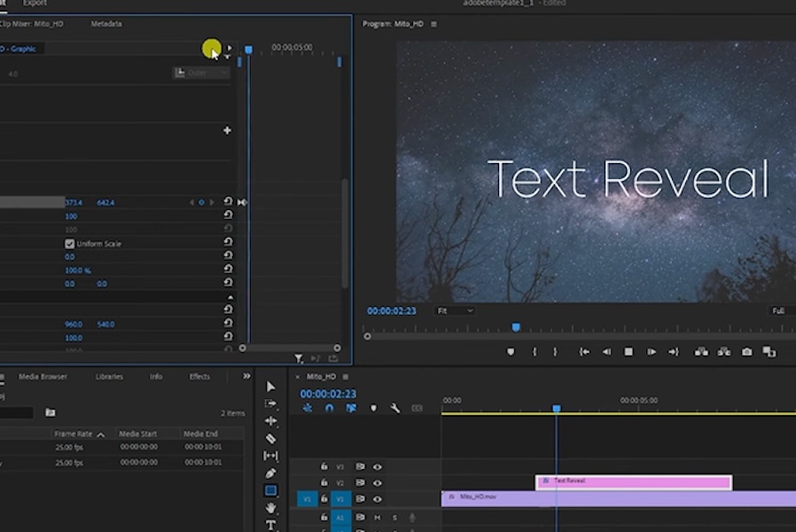Click Mark Out brace button
The width and height of the screenshot is (796, 532).
tap(555, 352)
